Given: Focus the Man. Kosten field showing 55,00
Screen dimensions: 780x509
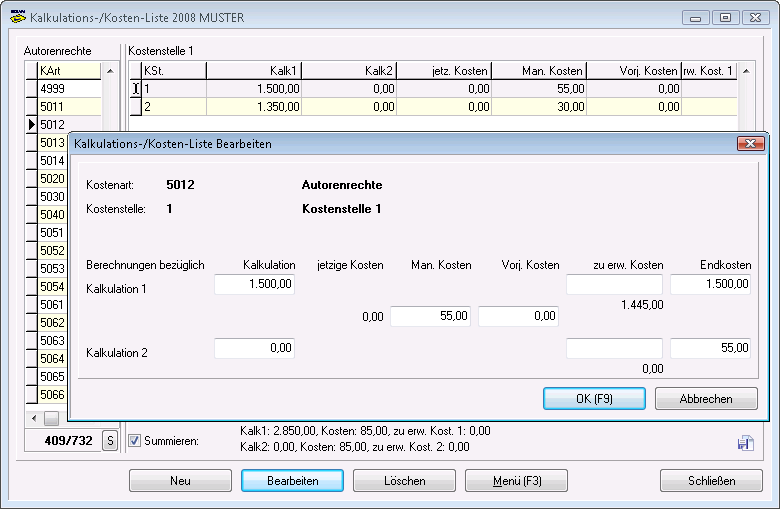Looking at the screenshot, I should coord(430,316).
